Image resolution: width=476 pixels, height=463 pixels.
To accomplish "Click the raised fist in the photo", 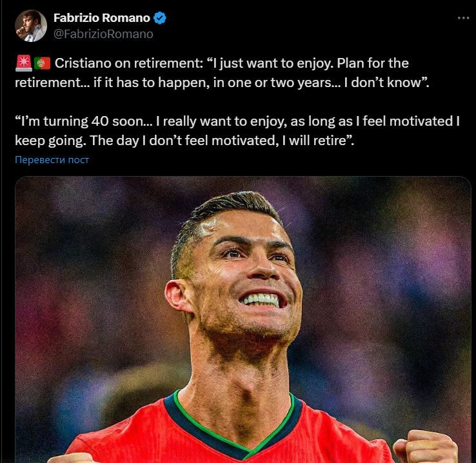I will [425, 448].
